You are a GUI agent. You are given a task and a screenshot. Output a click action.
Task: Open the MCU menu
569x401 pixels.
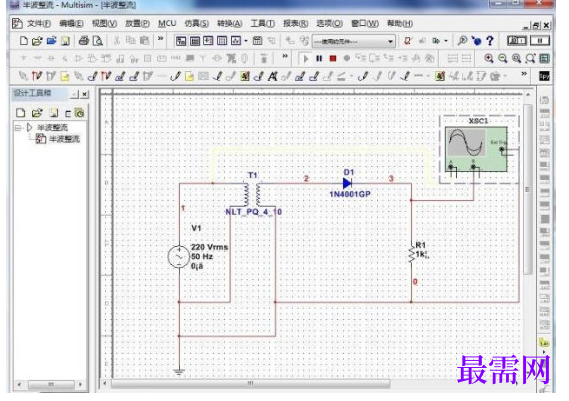point(167,24)
